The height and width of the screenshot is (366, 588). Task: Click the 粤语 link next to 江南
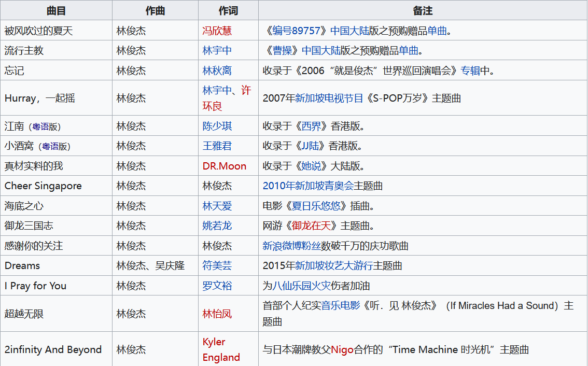tap(41, 126)
